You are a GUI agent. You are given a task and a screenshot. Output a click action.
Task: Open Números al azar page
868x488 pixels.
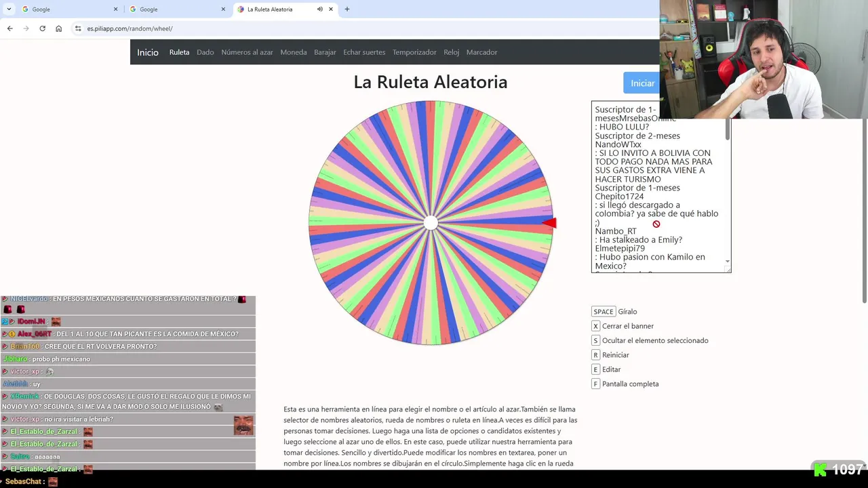coord(247,52)
